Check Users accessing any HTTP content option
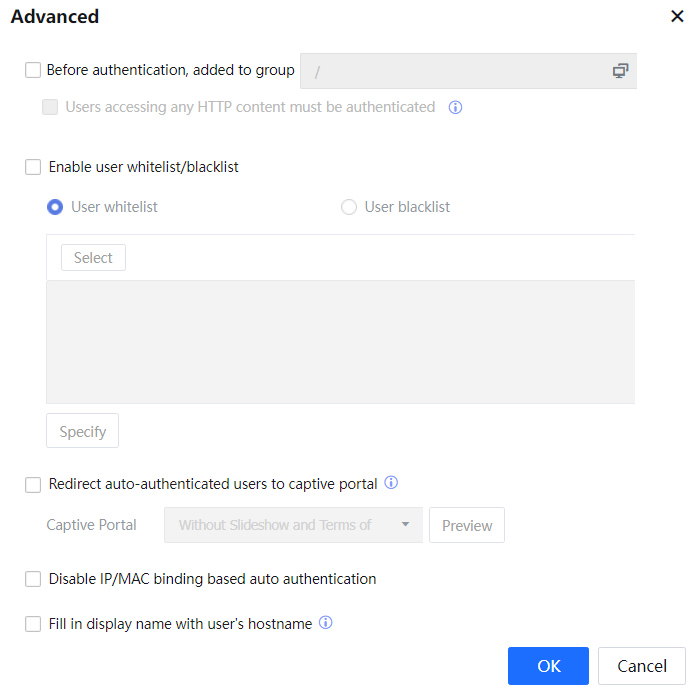The width and height of the screenshot is (695, 695). (50, 107)
